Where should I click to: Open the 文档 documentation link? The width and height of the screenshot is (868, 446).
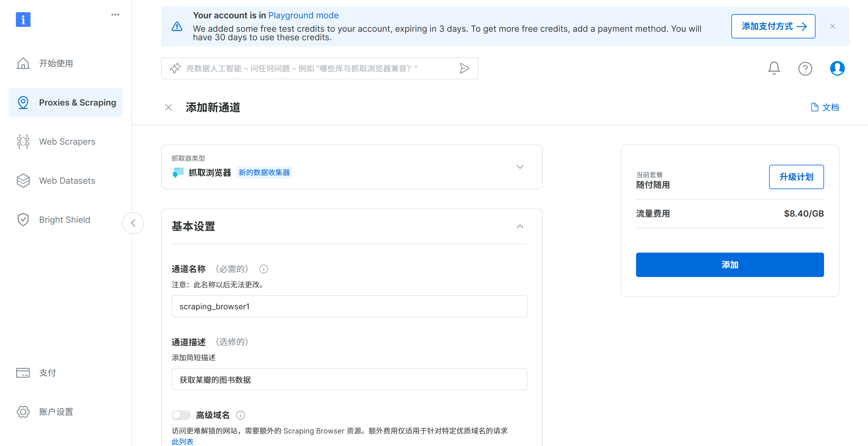coord(825,107)
